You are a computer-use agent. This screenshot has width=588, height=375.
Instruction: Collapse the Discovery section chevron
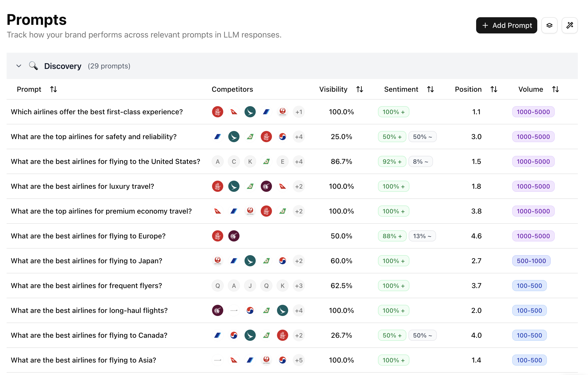[x=19, y=66]
